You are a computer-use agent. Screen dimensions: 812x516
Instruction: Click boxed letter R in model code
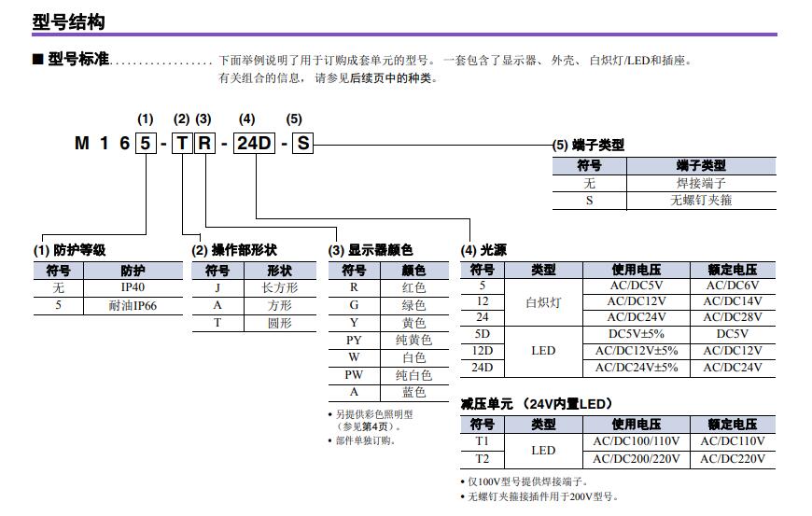[204, 143]
